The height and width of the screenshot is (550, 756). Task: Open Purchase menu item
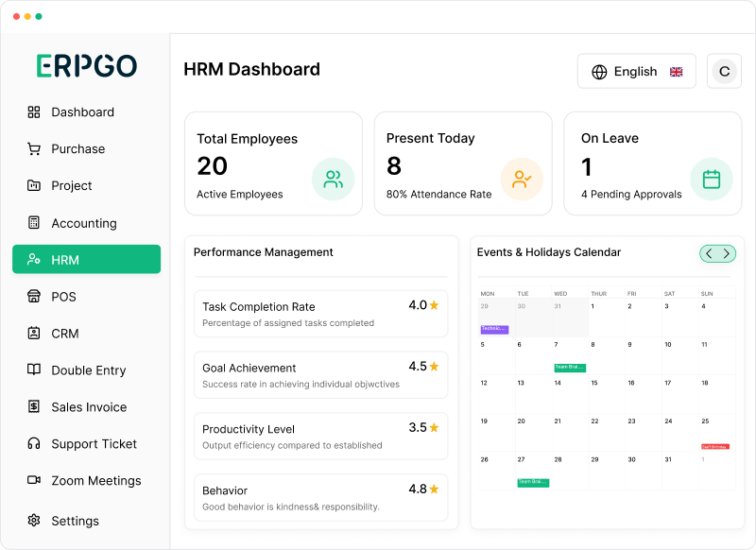coord(86,149)
